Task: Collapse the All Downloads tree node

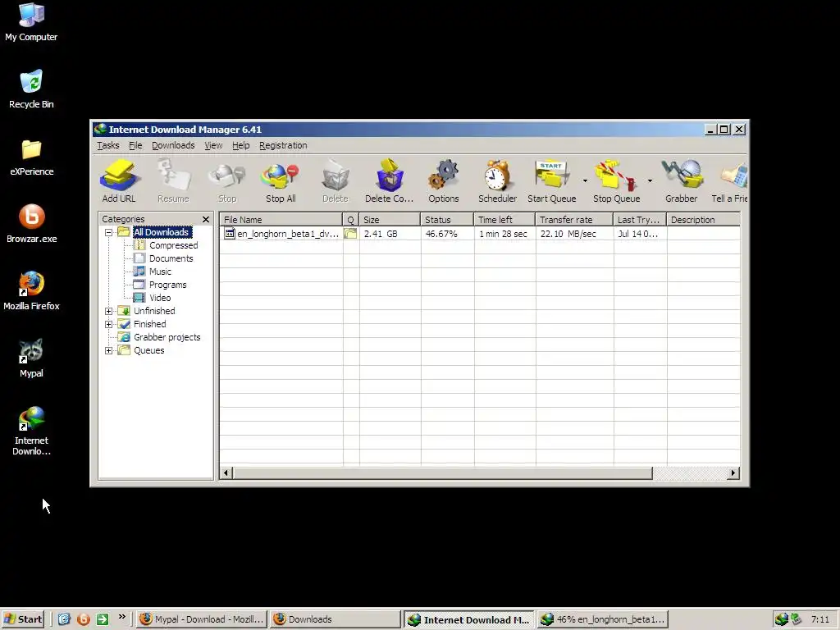Action: (109, 232)
